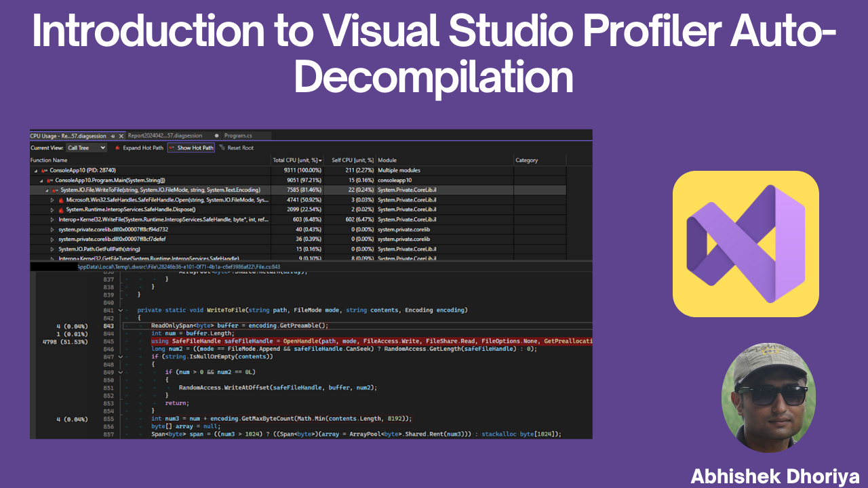The height and width of the screenshot is (488, 868).
Task: Pin the CPU Usage diagsession tab
Action: click(113, 136)
